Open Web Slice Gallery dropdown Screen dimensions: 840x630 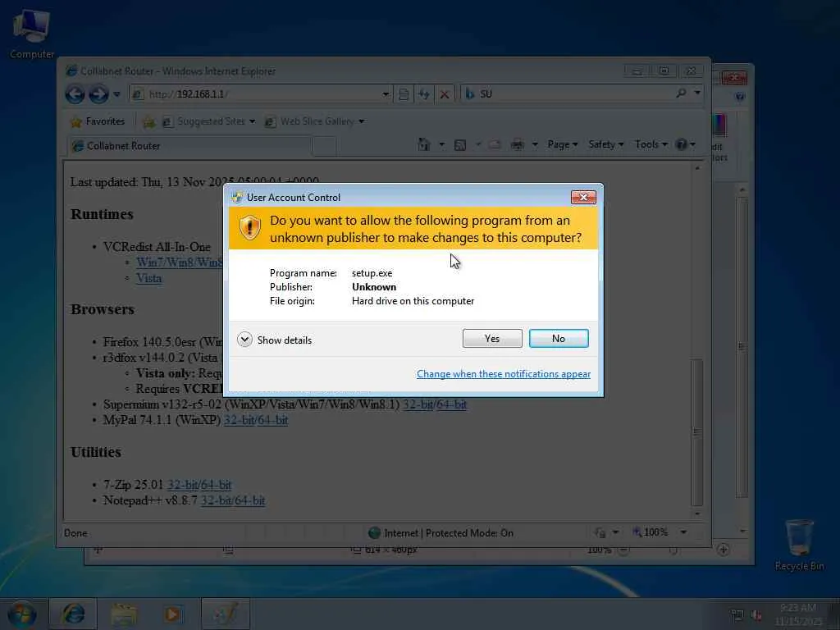(315, 121)
